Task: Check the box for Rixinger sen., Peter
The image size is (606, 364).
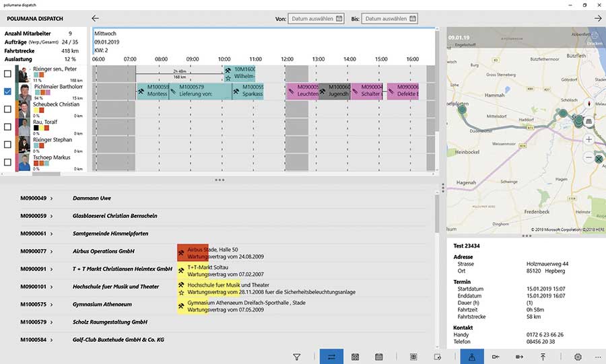Action: tap(7, 74)
